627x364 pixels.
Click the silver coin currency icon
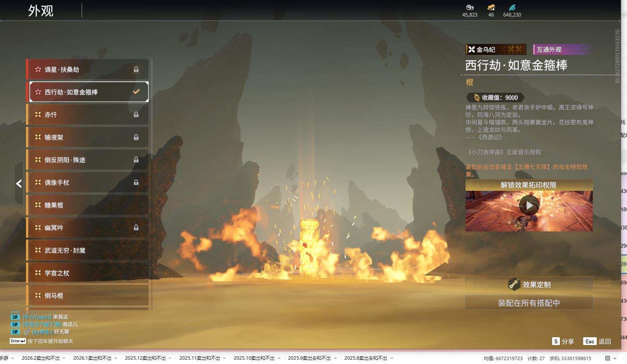click(x=469, y=7)
